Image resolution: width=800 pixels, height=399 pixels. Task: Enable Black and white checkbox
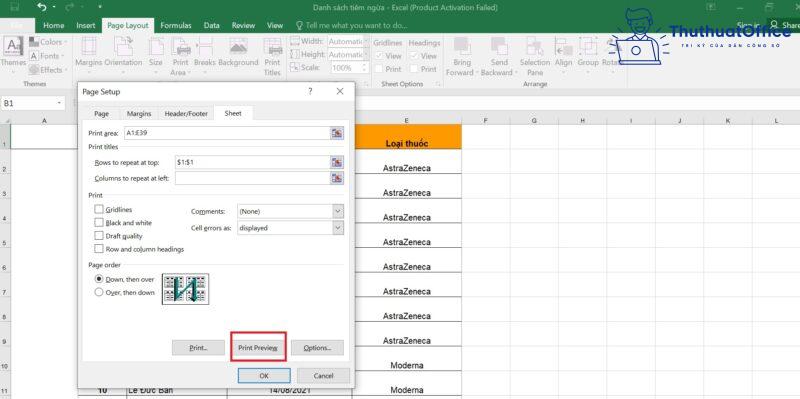[99, 222]
